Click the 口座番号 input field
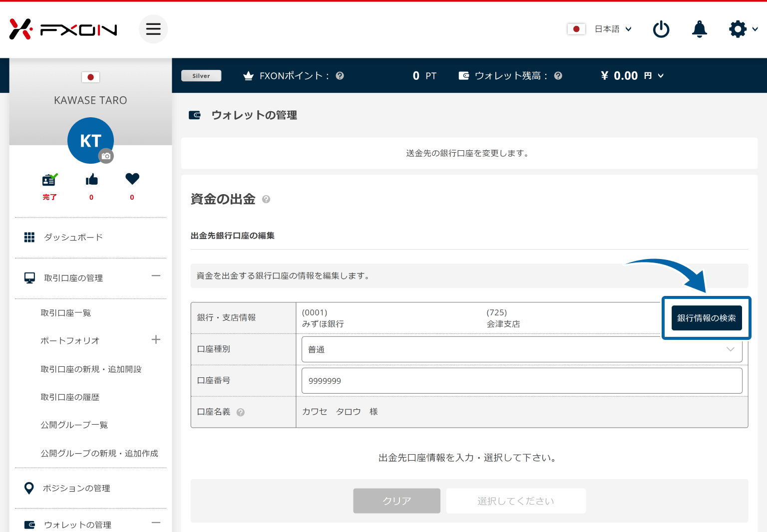 pyautogui.click(x=522, y=381)
